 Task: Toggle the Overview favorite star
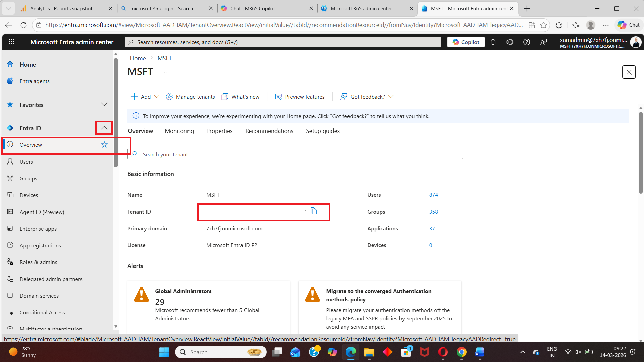click(104, 145)
